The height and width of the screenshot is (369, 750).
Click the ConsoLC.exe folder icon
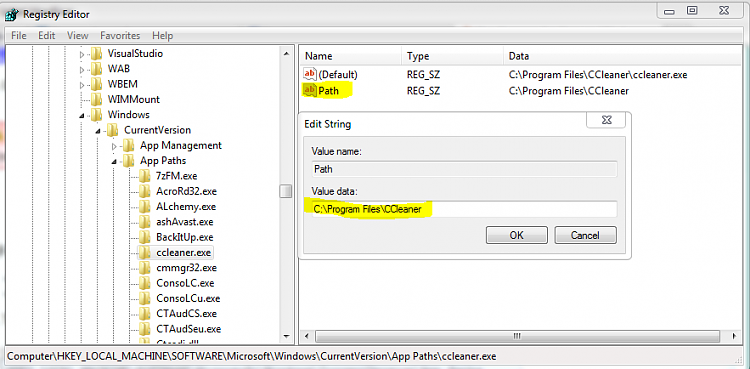[x=145, y=283]
